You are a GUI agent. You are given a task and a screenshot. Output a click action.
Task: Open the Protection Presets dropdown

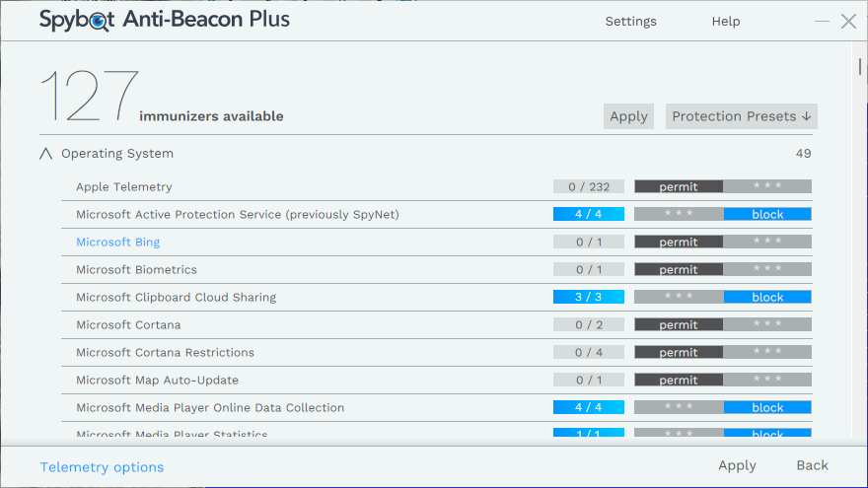point(741,116)
